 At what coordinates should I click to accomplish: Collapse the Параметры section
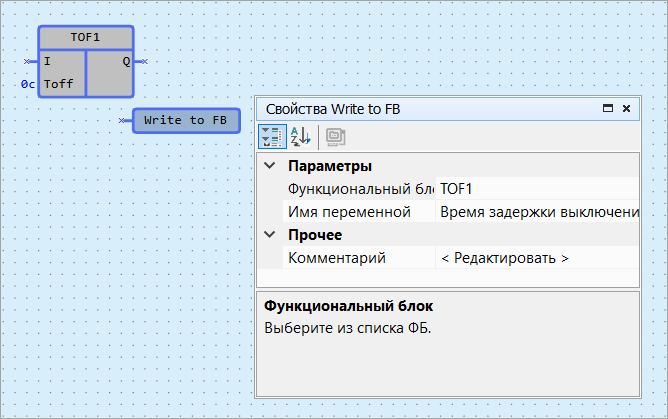[x=269, y=165]
